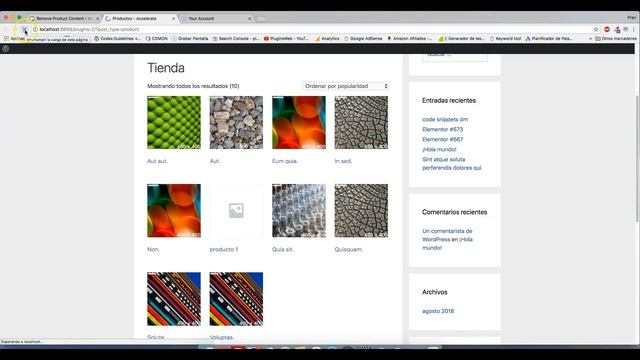Image resolution: width=640 pixels, height=360 pixels.
Task: Open the ¡Hola mundo! recent entry
Action: pyautogui.click(x=439, y=149)
